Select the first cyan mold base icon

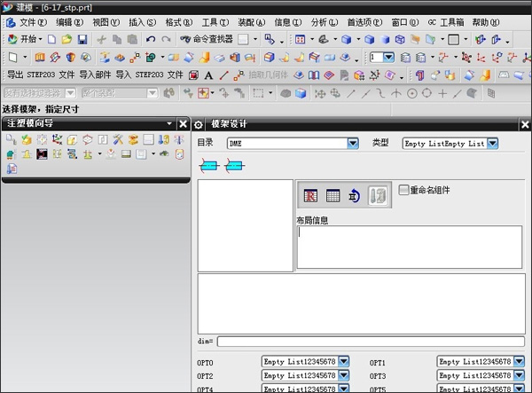pos(207,164)
